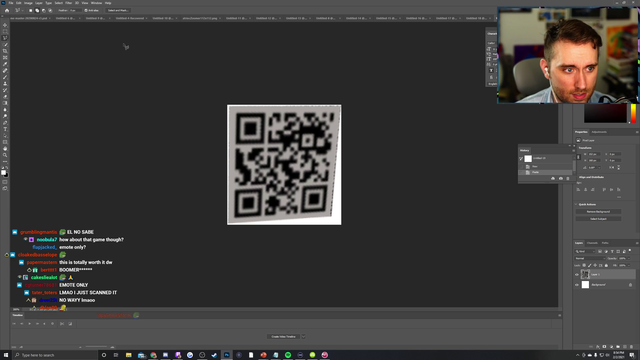Image resolution: width=640 pixels, height=360 pixels.
Task: Click the foreground color swatch
Action: pyautogui.click(x=3, y=172)
